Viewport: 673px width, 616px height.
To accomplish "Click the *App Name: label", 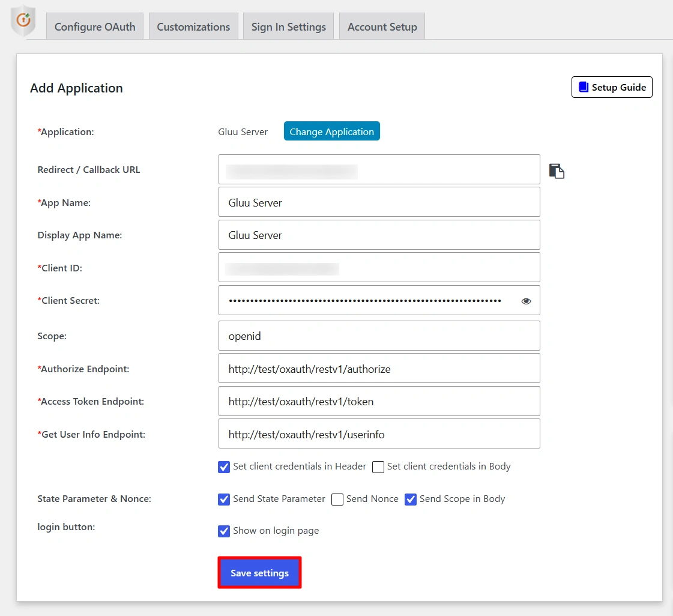I will point(64,202).
